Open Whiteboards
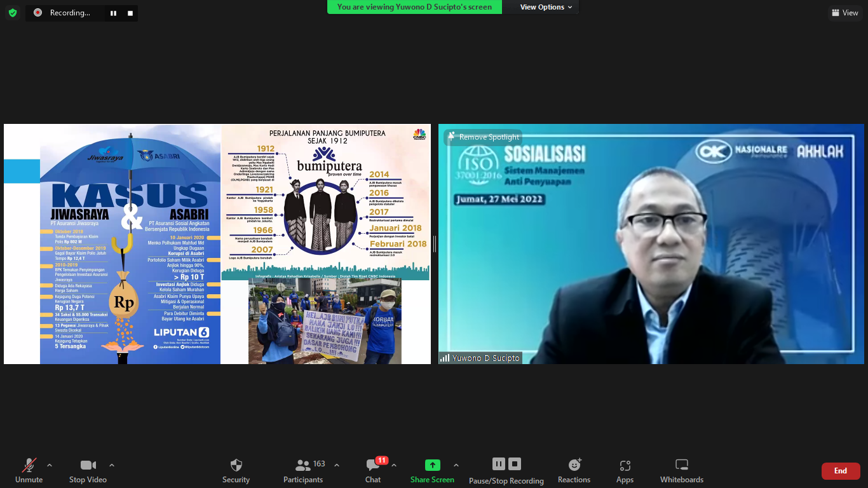 click(x=681, y=471)
